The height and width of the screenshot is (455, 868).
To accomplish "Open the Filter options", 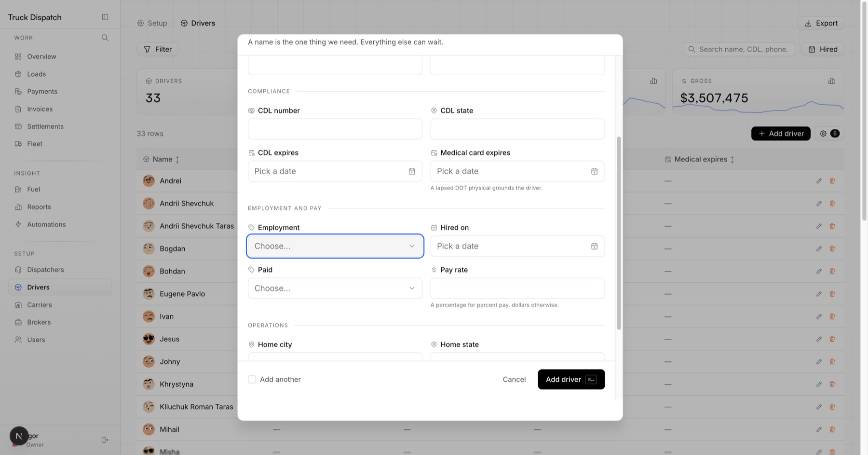I will coord(157,49).
